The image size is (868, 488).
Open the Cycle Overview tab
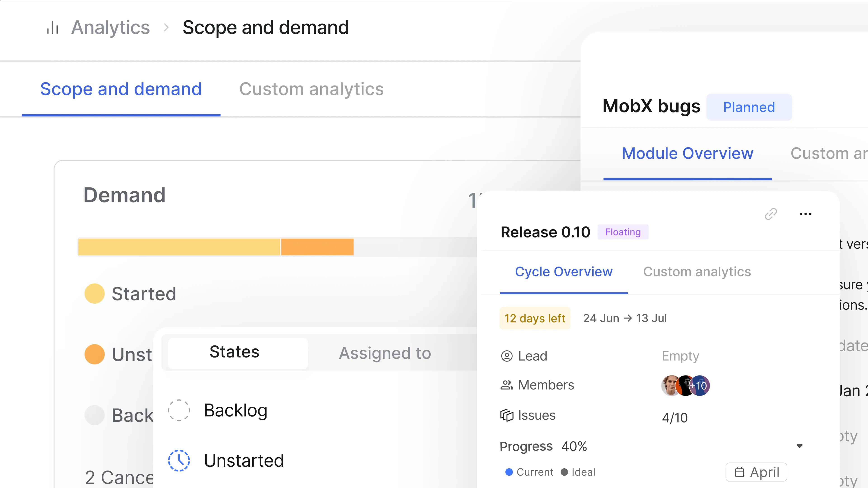[x=564, y=272]
